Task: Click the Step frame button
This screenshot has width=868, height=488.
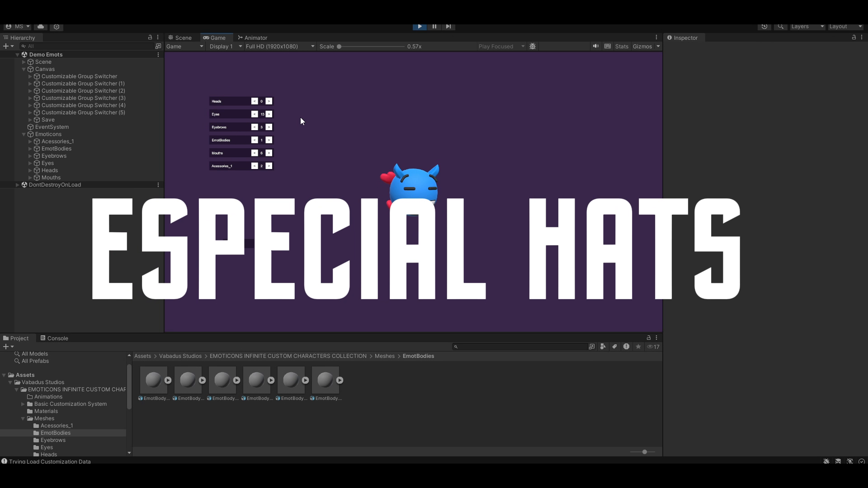Action: pyautogui.click(x=448, y=27)
